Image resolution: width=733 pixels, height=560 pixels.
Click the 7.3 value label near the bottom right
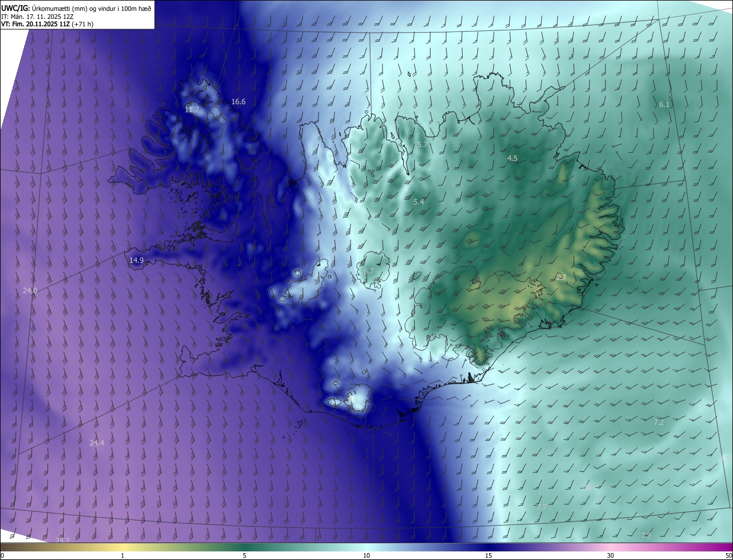[x=646, y=536]
